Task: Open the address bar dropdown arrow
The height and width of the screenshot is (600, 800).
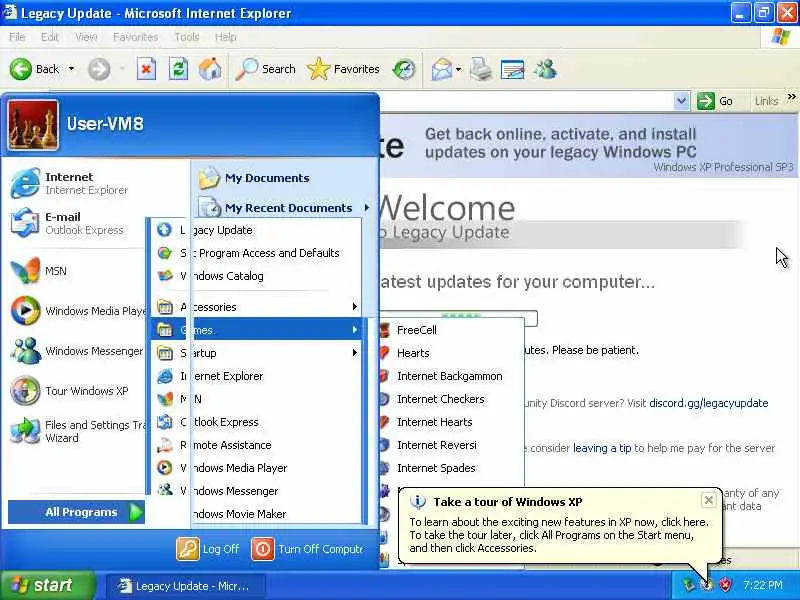Action: [681, 101]
